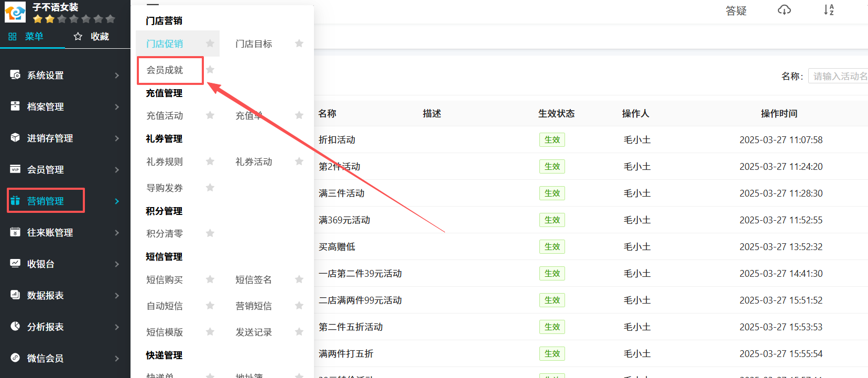
Task: Toggle favorite star next to 会员成就
Action: (210, 70)
